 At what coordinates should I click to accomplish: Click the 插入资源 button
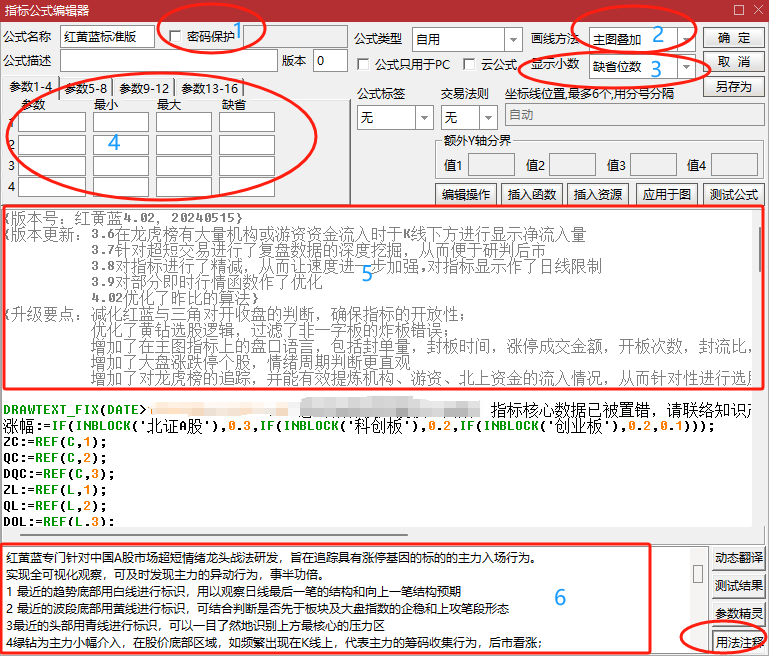coord(598,194)
